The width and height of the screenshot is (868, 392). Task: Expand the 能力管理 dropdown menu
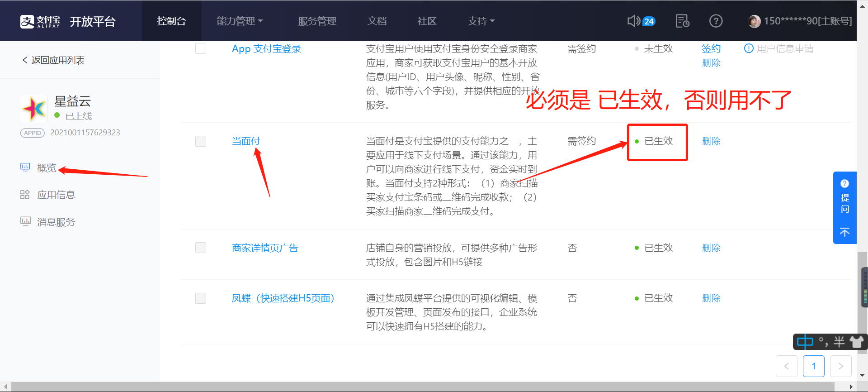(240, 21)
